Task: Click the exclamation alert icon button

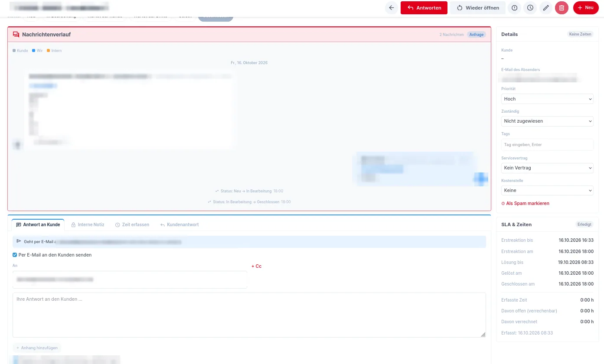Action: pos(515,8)
